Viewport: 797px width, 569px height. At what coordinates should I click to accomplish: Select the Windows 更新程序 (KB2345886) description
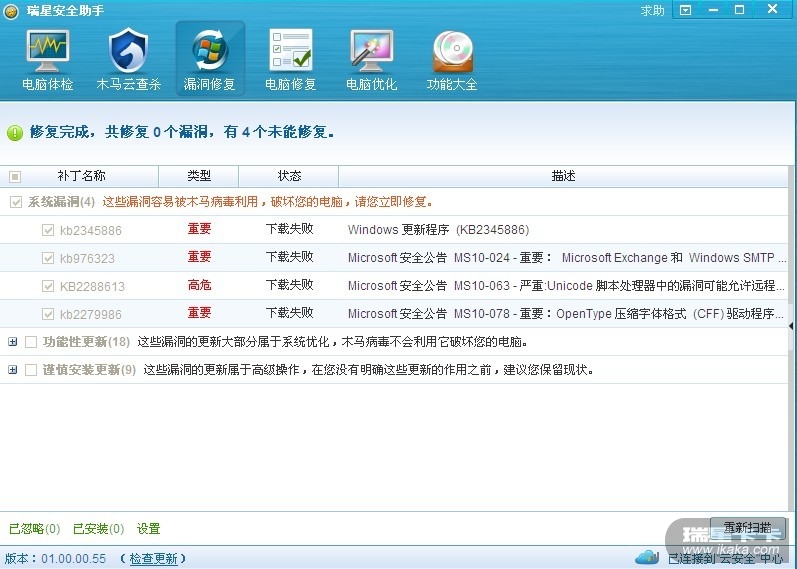click(439, 230)
